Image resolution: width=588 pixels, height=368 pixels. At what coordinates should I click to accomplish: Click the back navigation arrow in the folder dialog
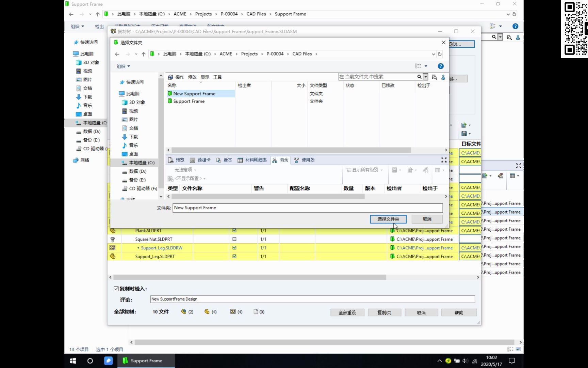click(x=117, y=54)
